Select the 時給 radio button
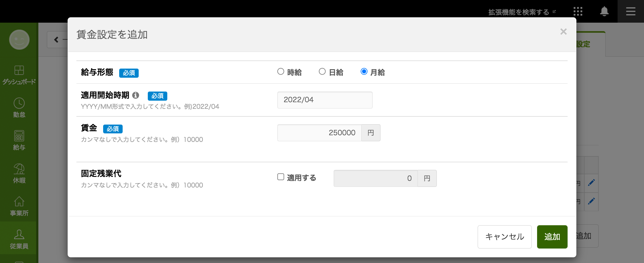644x263 pixels. click(x=281, y=71)
